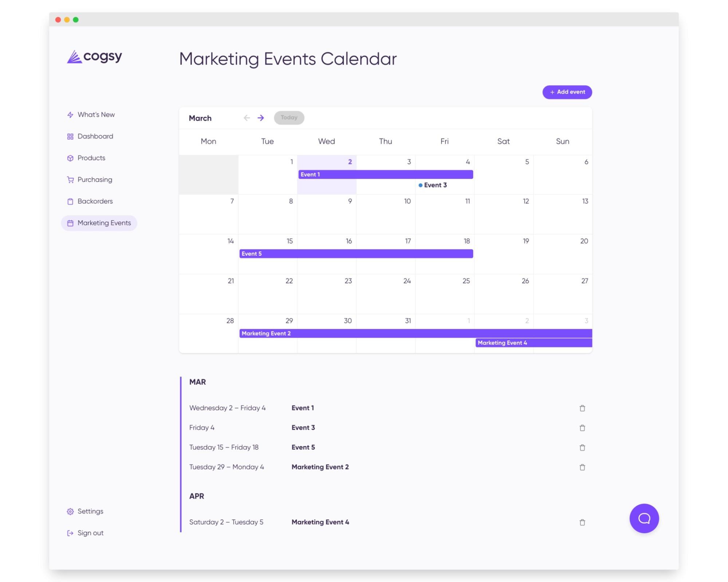The height and width of the screenshot is (582, 728).
Task: Click 'Tuesday 15 – Friday 18' date text
Action: [x=224, y=448]
